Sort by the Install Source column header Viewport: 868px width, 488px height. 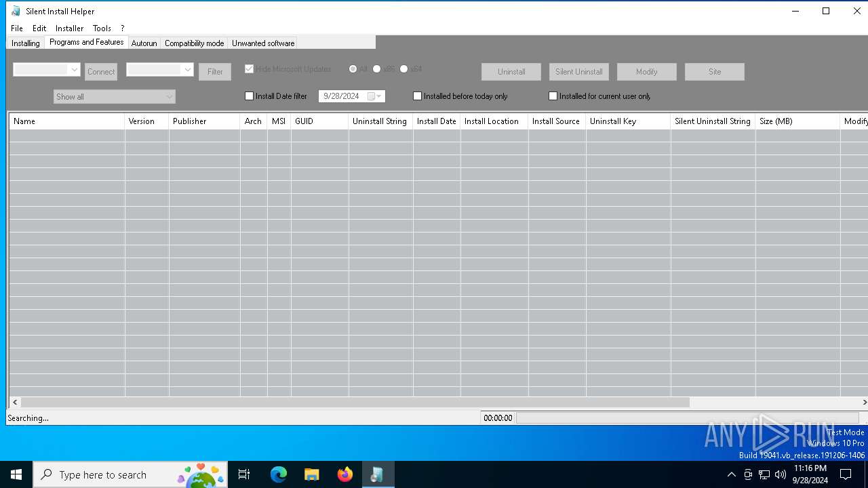coord(557,121)
